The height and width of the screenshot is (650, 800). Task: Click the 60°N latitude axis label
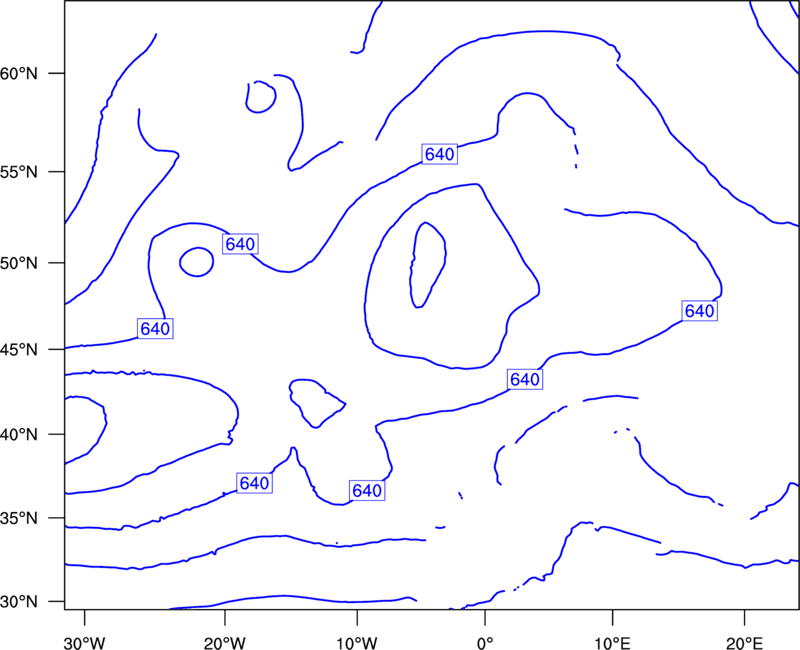click(x=19, y=73)
